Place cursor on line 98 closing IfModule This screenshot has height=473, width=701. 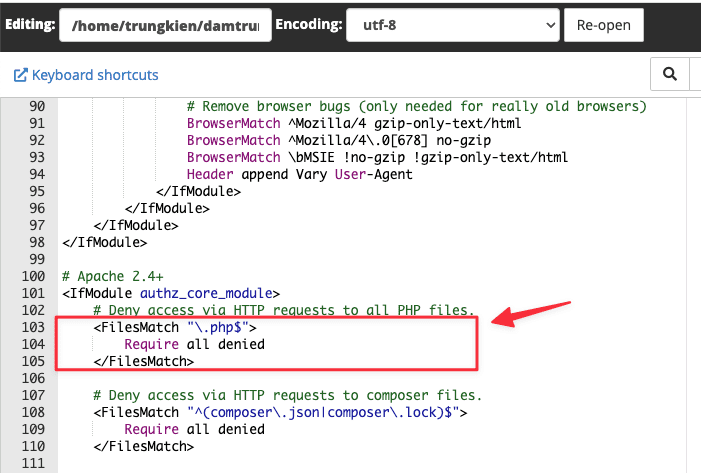[x=104, y=242]
